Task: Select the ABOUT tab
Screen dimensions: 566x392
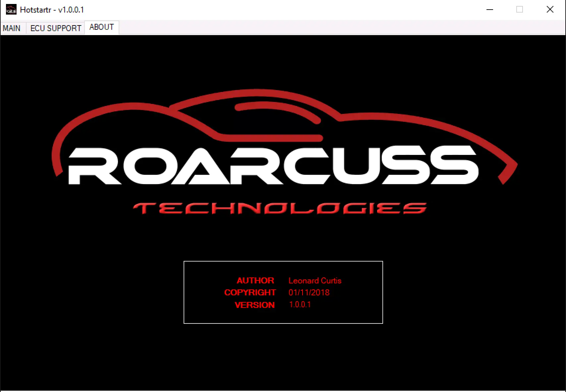Action: tap(101, 27)
